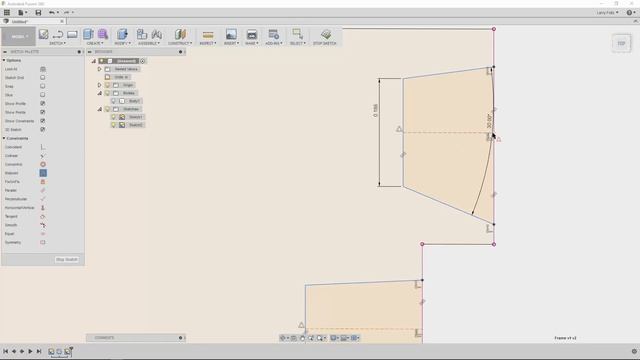Viewport: 640px width, 360px height.
Task: Toggle the Show Points checkbox
Action: [x=42, y=112]
